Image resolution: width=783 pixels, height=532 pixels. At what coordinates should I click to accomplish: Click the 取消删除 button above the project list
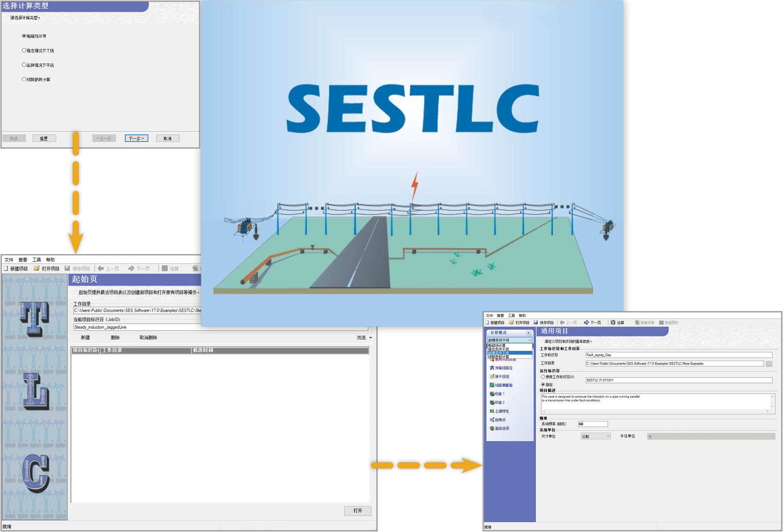[x=148, y=338]
